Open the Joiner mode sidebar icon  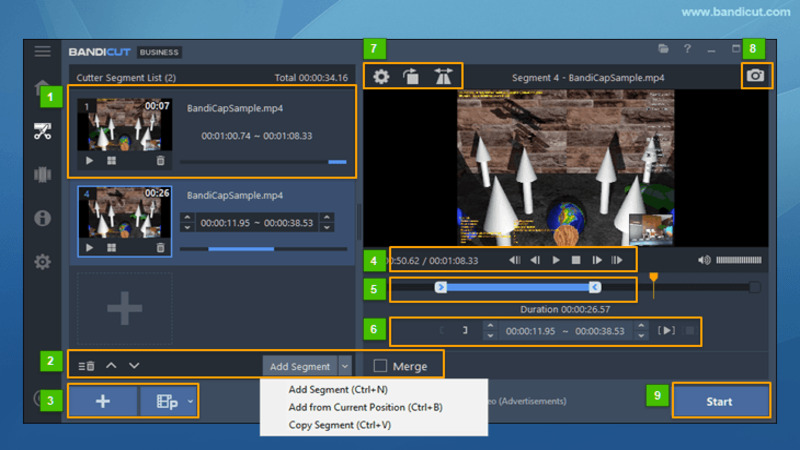(42, 174)
